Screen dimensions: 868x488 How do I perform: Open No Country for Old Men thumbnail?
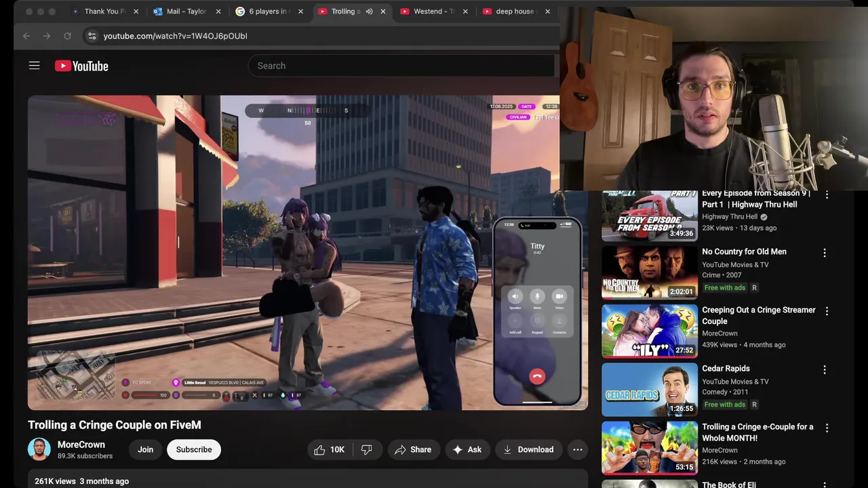(x=650, y=272)
